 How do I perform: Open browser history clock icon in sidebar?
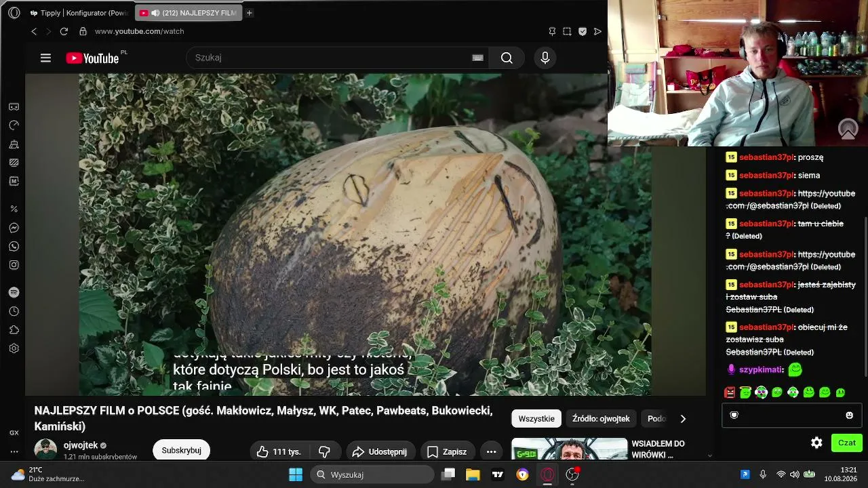click(14, 311)
